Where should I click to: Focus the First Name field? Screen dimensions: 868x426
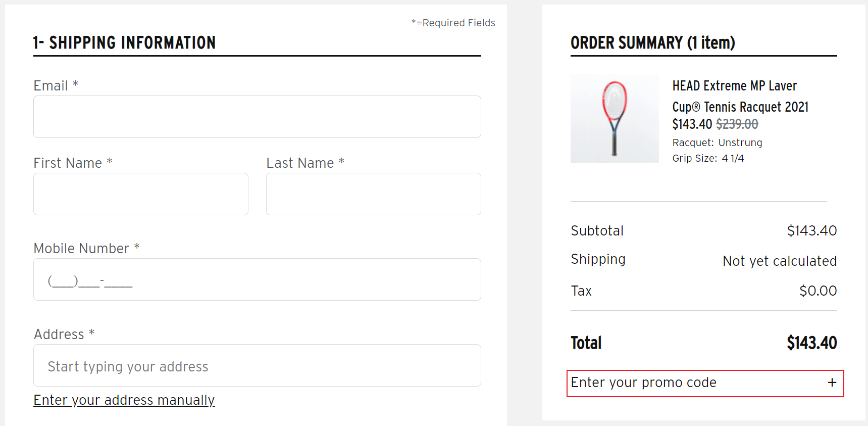(140, 194)
